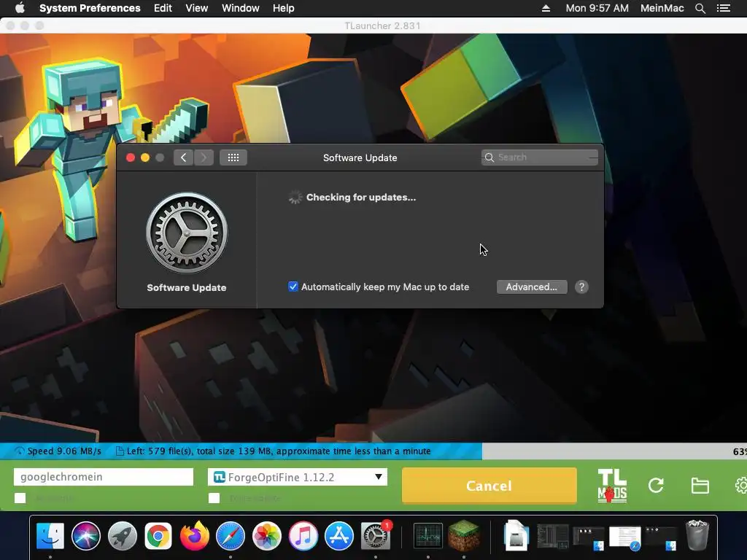Viewport: 747px width, 560px height.
Task: Click the Speed 9.06 MB/s status text
Action: [64, 451]
